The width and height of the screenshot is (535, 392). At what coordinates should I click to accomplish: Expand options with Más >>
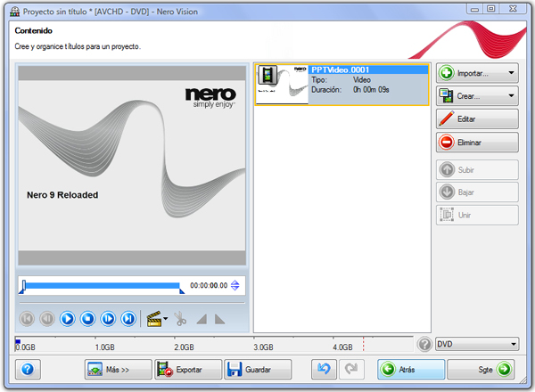point(118,369)
